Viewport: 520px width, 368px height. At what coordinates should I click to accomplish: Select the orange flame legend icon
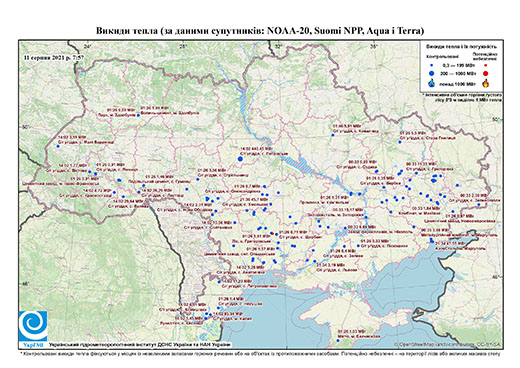click(x=486, y=83)
